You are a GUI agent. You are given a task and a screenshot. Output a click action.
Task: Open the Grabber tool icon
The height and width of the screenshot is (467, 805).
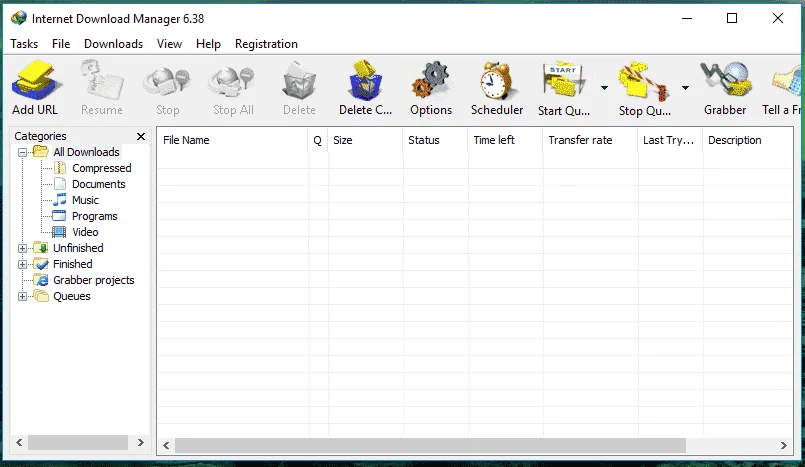pos(725,79)
